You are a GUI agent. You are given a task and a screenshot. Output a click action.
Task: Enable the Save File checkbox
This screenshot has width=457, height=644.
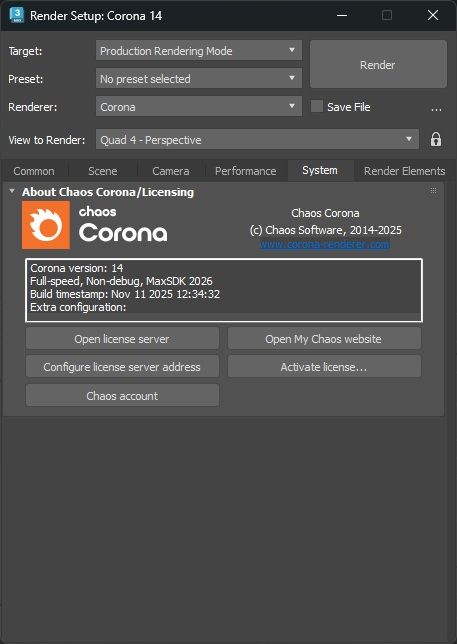point(317,106)
